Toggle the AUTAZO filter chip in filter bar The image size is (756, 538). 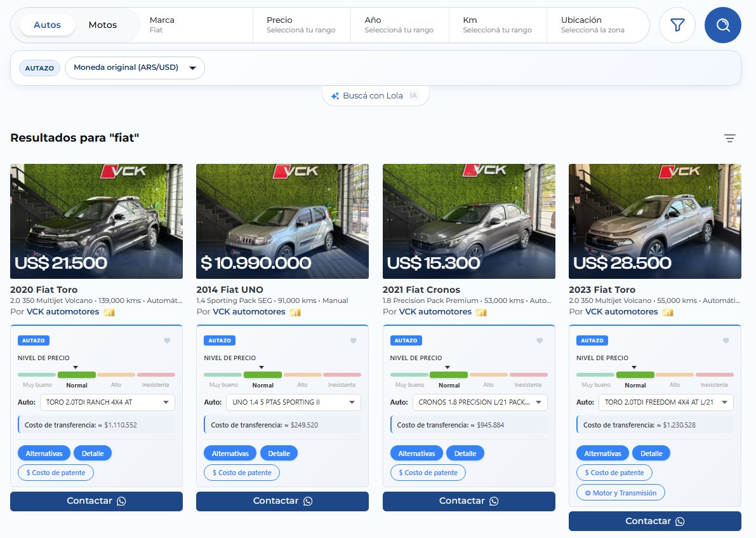click(x=39, y=68)
